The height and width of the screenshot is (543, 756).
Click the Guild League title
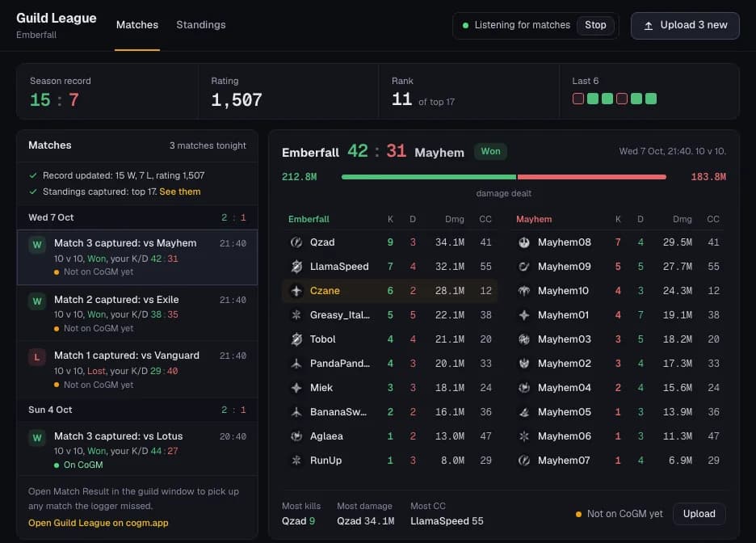pos(57,18)
